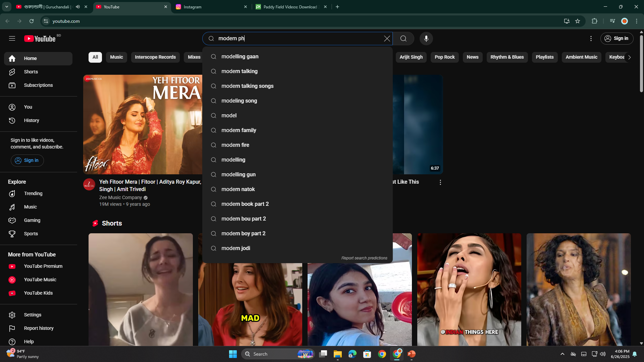The width and height of the screenshot is (644, 362).
Task: Open Home in sidebar
Action: (38, 58)
